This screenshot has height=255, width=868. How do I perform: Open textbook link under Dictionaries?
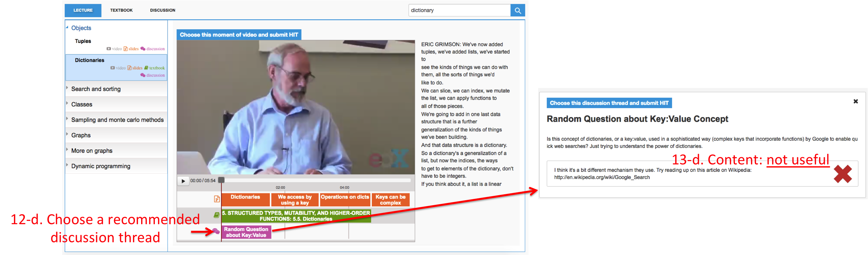(155, 68)
